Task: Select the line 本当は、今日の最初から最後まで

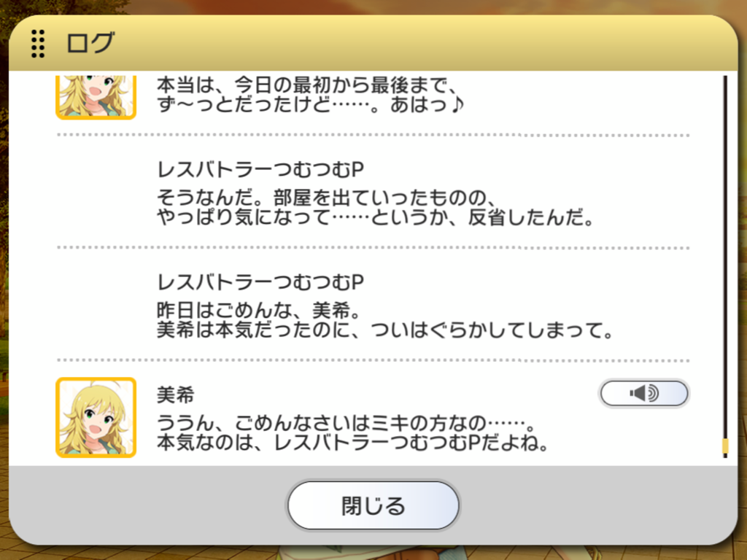Action: pyautogui.click(x=309, y=85)
